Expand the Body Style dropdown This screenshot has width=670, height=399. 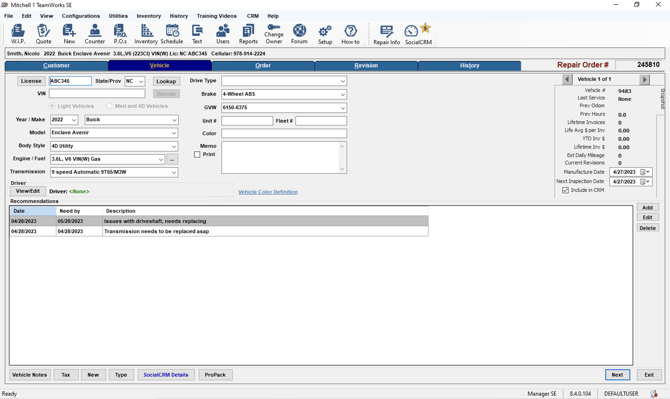pyautogui.click(x=174, y=146)
